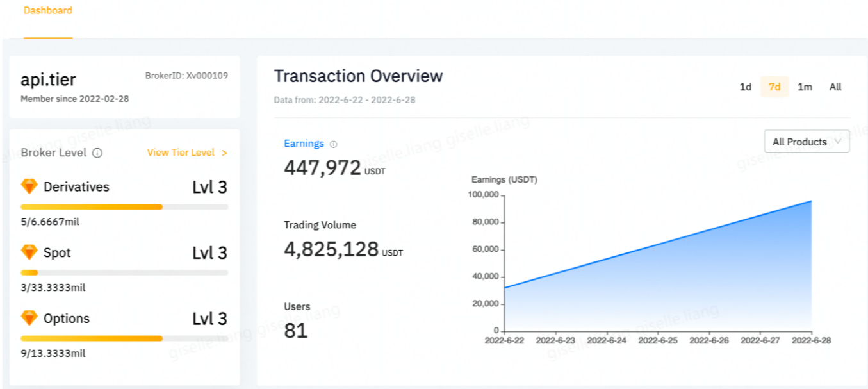Click the Options diamond icon
This screenshot has height=389, width=868.
click(29, 318)
